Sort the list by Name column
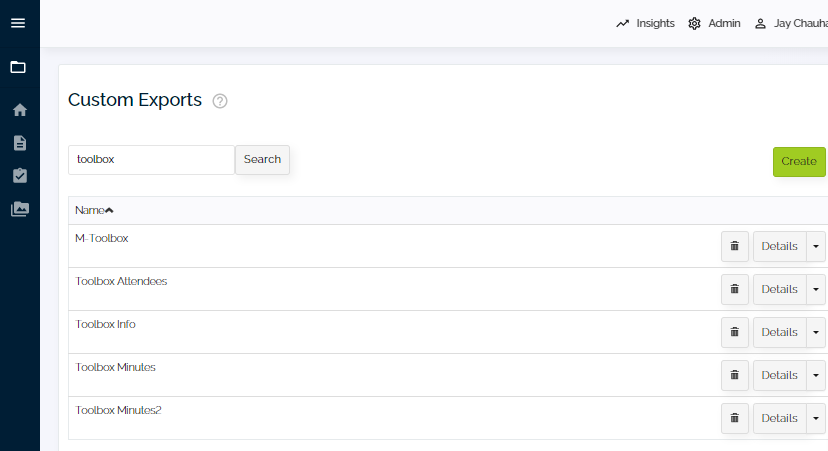 click(x=94, y=210)
